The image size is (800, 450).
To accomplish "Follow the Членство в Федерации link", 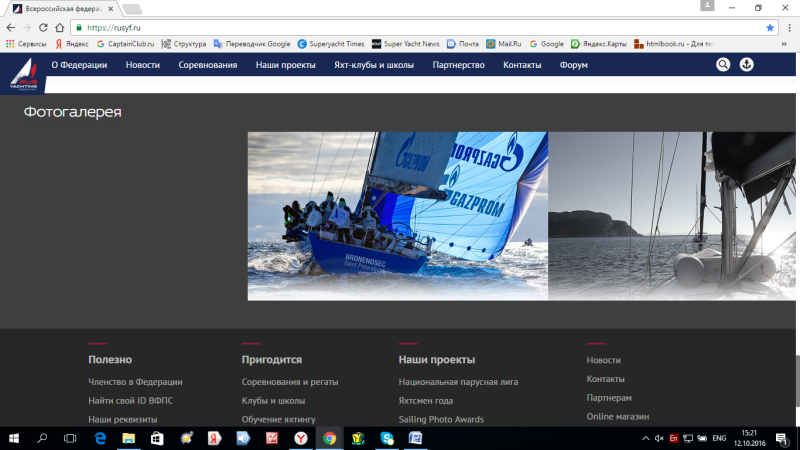I will tap(135, 382).
